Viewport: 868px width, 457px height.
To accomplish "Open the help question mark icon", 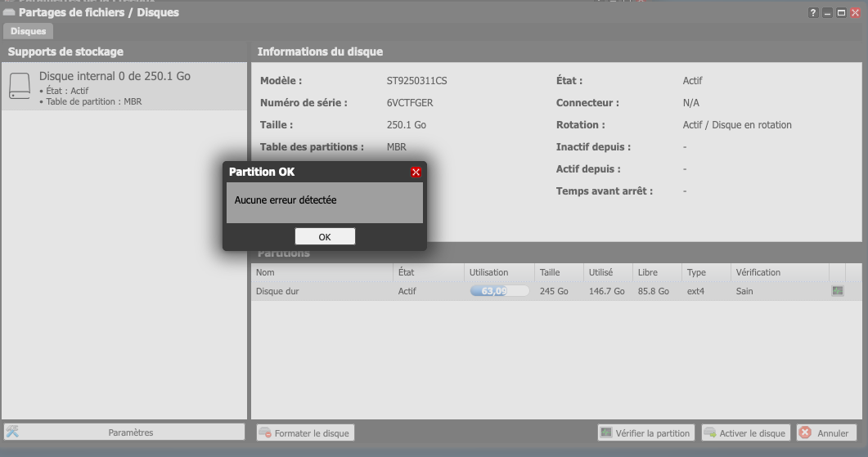I will [812, 13].
